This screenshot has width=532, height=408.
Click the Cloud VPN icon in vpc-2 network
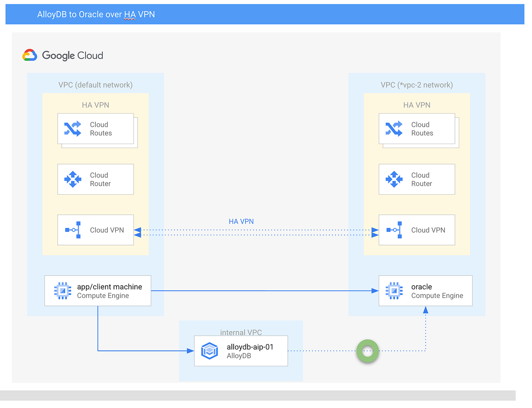[394, 230]
